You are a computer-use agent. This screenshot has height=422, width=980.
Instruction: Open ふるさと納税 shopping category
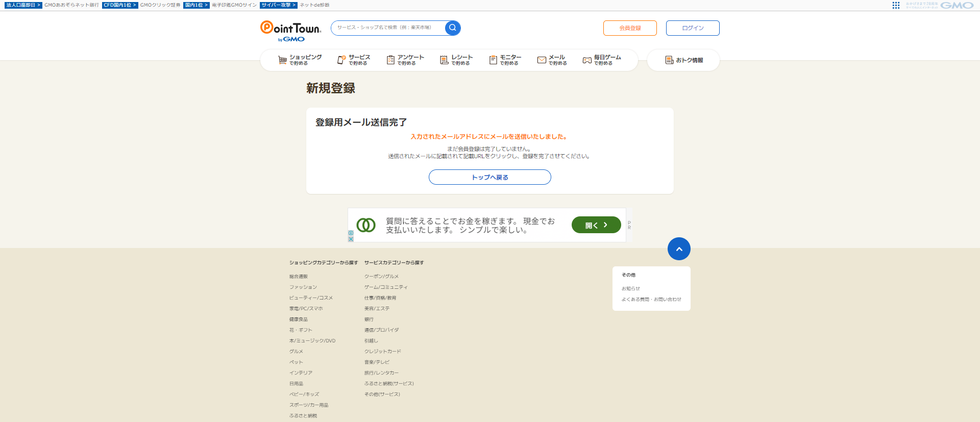(303, 416)
